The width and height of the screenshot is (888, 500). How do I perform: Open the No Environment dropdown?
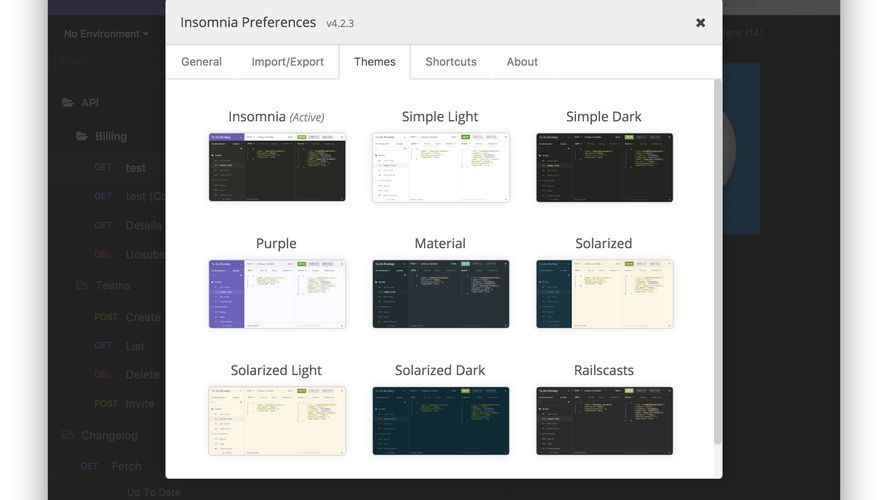tap(106, 34)
